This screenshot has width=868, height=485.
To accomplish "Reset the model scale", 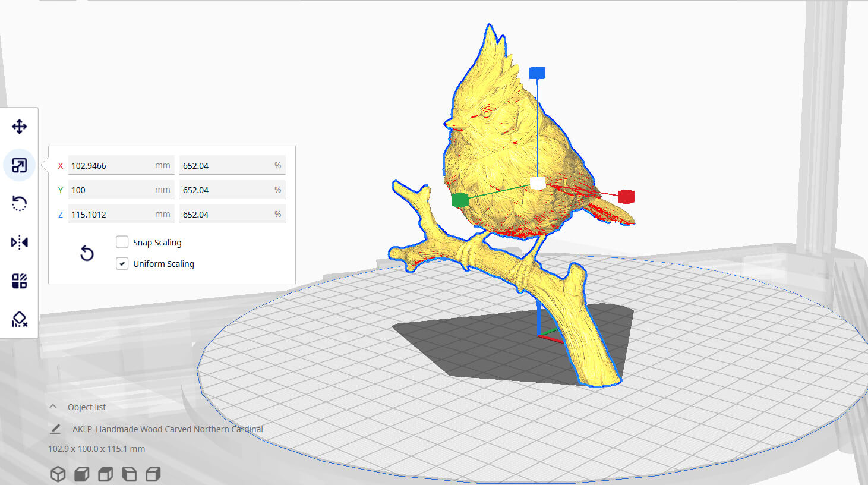I will (87, 253).
